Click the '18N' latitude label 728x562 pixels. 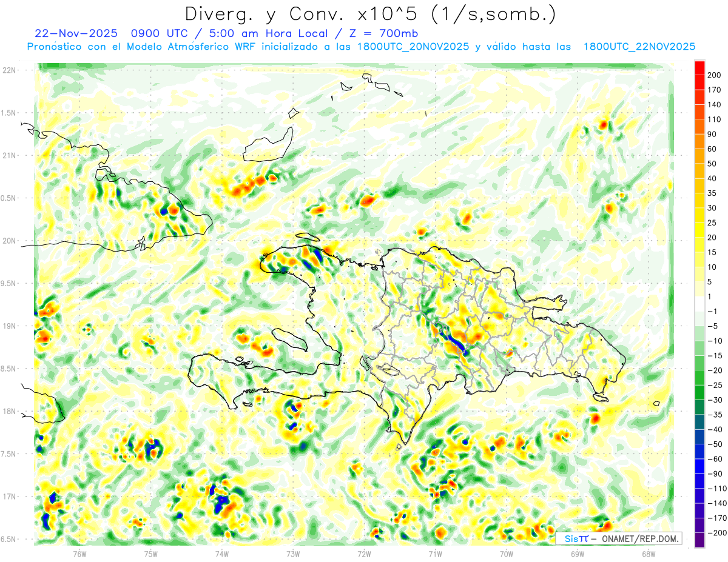(x=8, y=411)
